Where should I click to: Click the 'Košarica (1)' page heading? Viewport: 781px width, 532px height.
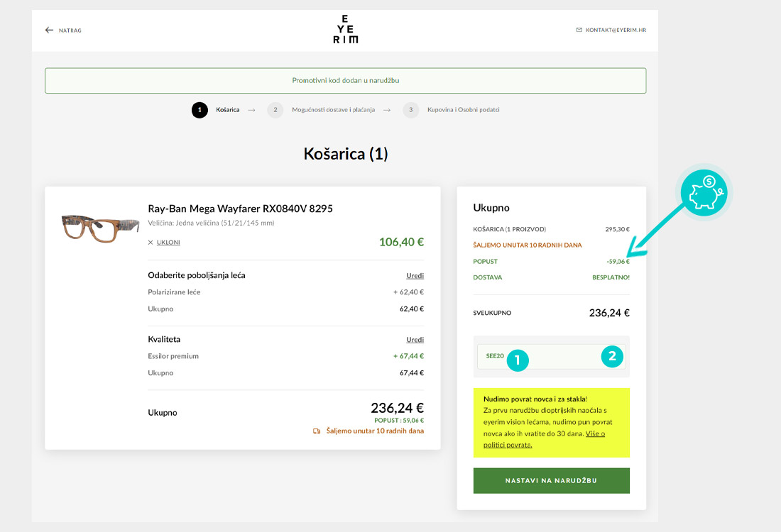coord(346,154)
